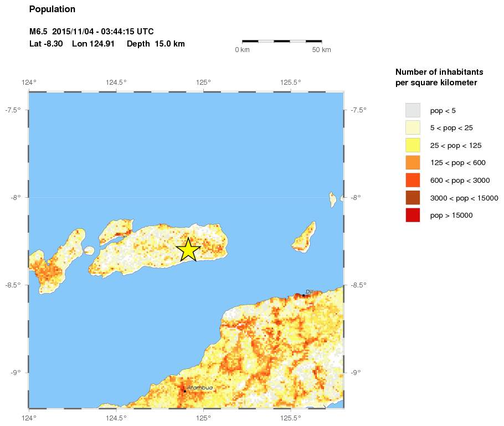Viewport: 504px width, 426px height.
Task: Select the '600 < pop < 3000' swatch
Action: tap(413, 180)
